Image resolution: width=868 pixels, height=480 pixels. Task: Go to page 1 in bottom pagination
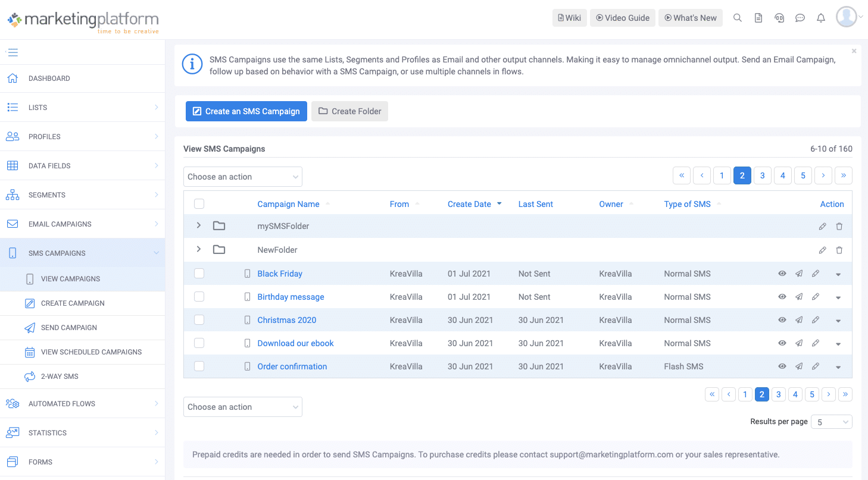745,394
